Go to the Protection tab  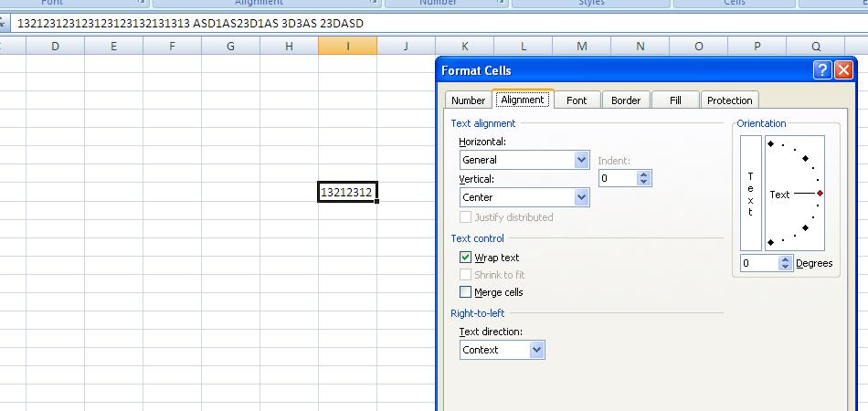(729, 100)
